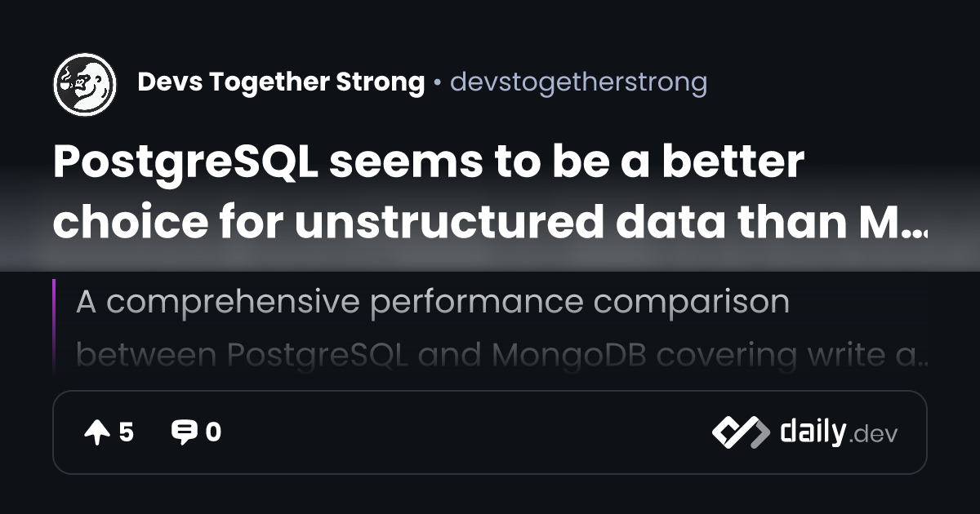980x514 pixels.
Task: Click the letter "M" before the title ellipsis
Action: coord(883,222)
